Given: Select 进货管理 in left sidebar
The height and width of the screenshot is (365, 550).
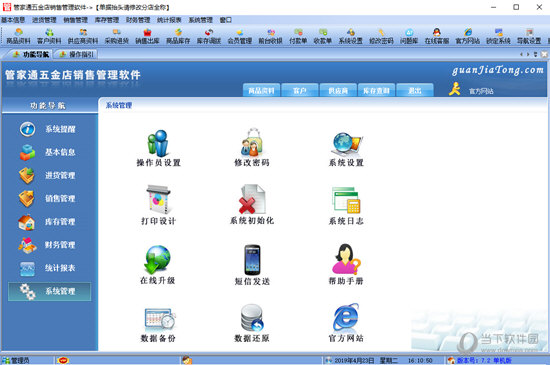Looking at the screenshot, I should coord(49,175).
